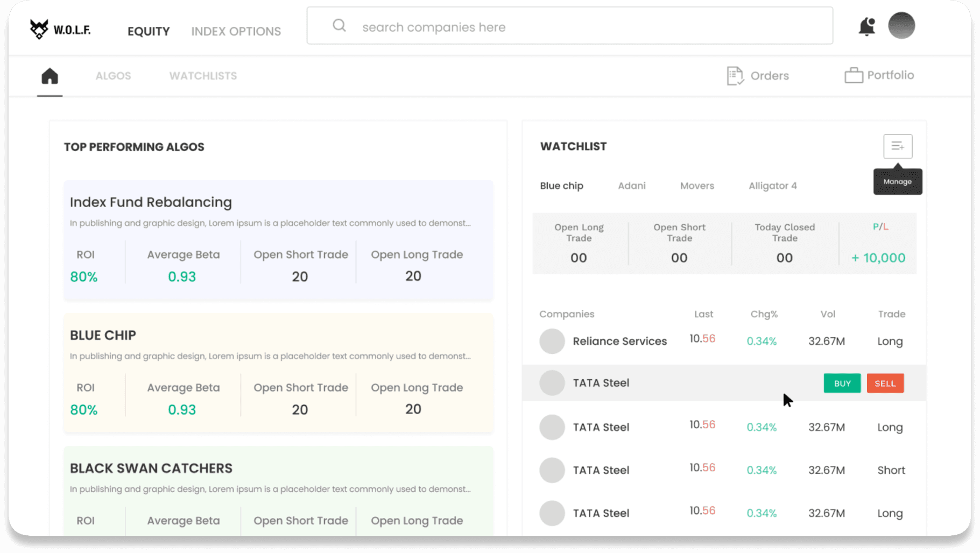Viewport: 980px width, 553px height.
Task: Click the TOP PERFORMING ALGOS heading
Action: (134, 147)
